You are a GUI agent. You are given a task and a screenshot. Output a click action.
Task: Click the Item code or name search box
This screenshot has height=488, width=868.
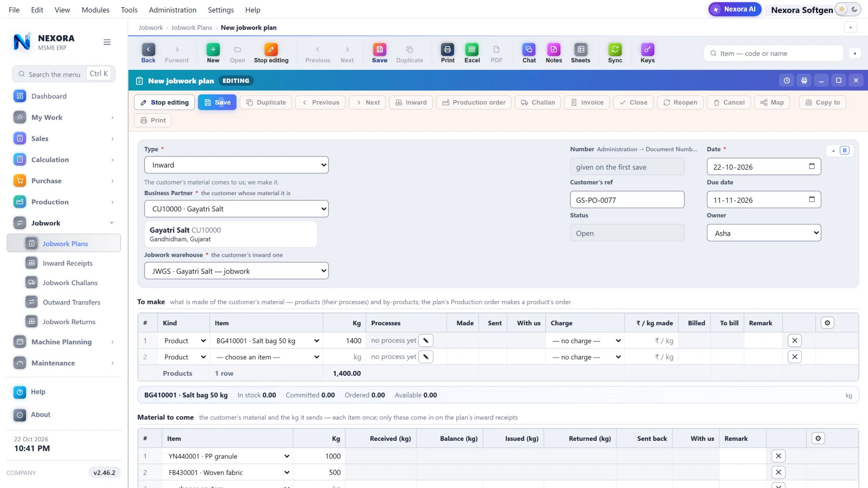pos(773,53)
